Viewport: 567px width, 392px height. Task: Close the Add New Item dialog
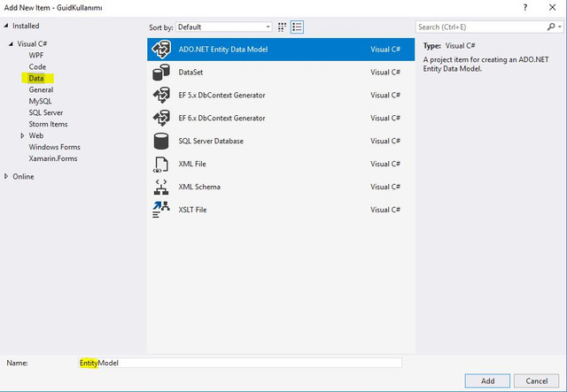click(x=552, y=7)
